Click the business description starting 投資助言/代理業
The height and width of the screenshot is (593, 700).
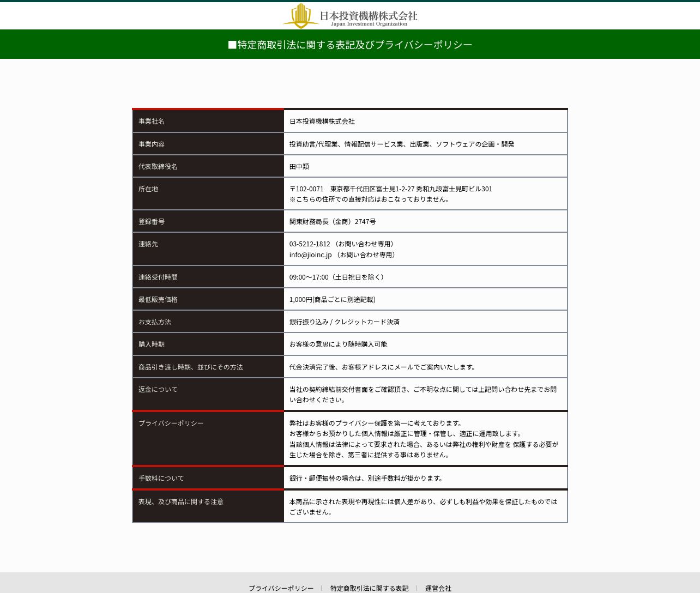(402, 144)
